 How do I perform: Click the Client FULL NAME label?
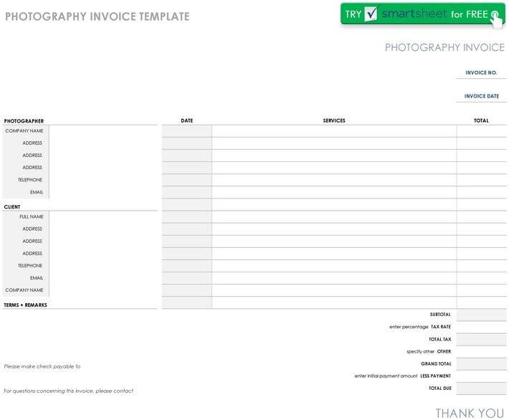tap(32, 216)
